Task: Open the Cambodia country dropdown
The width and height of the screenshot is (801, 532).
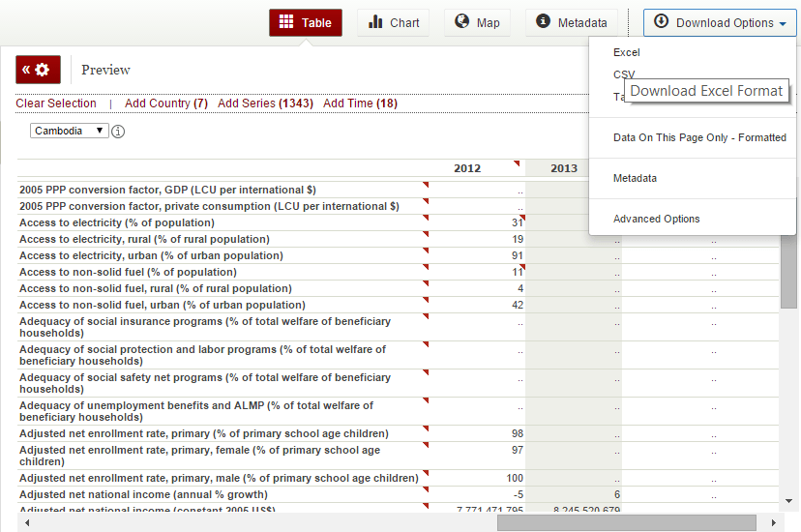Action: 70,131
